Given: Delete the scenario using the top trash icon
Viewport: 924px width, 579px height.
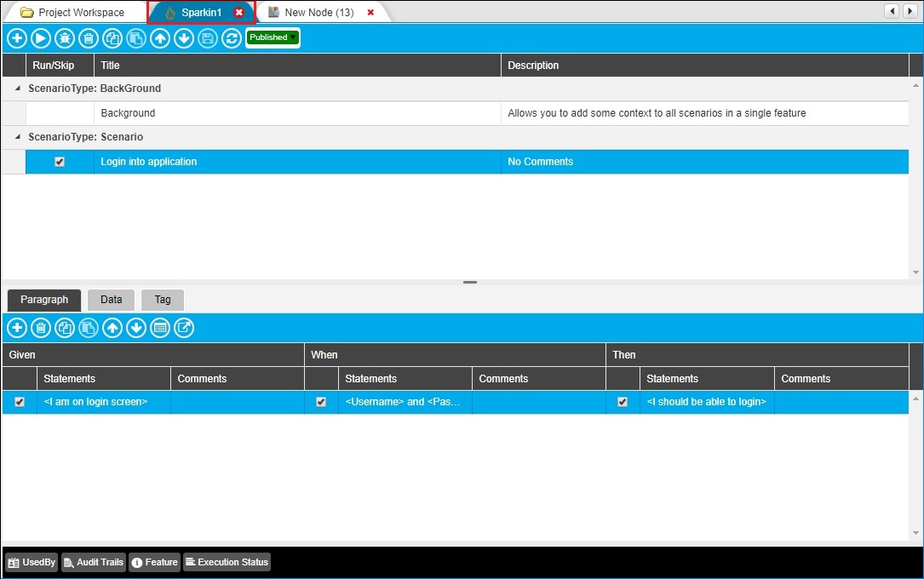Looking at the screenshot, I should pyautogui.click(x=89, y=38).
